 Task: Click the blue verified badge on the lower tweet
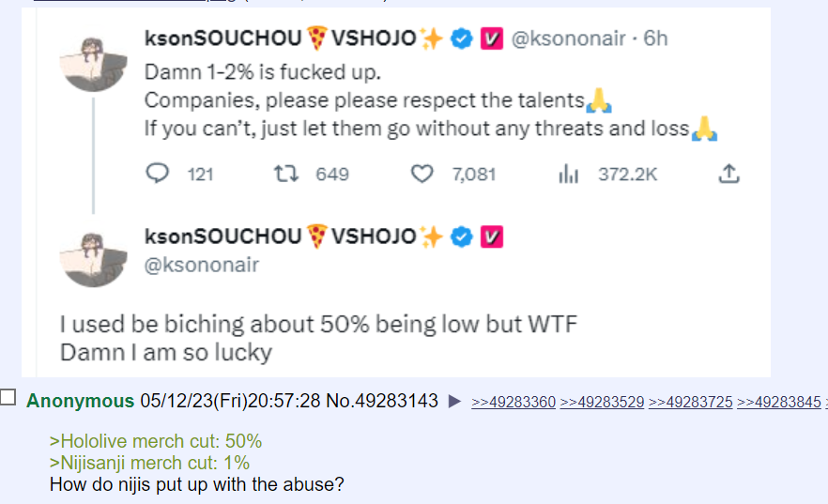coord(461,237)
